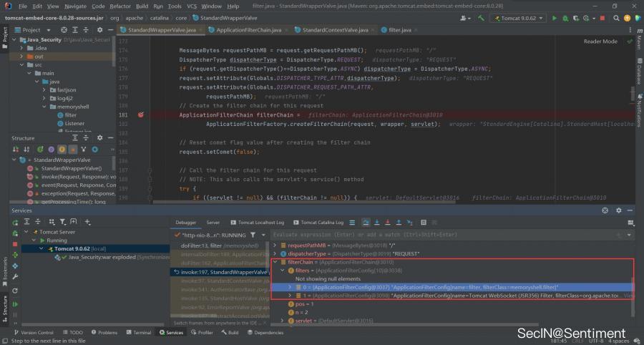Open the Refactor menu
The image size is (644, 345).
point(119,6)
